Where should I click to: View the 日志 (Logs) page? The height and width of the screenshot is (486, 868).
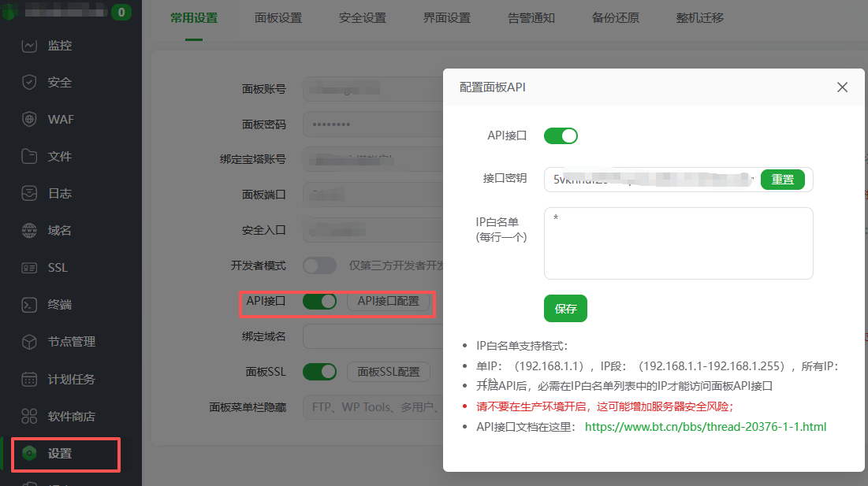point(52,193)
